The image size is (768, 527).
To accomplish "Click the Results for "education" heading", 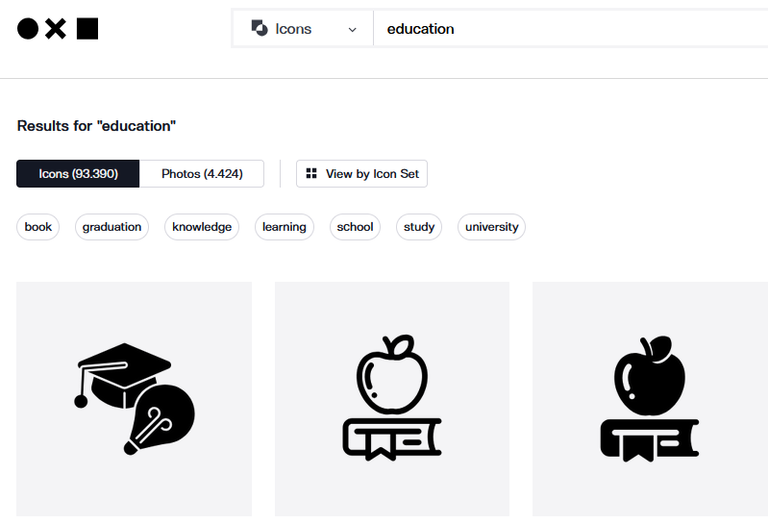I will 97,126.
